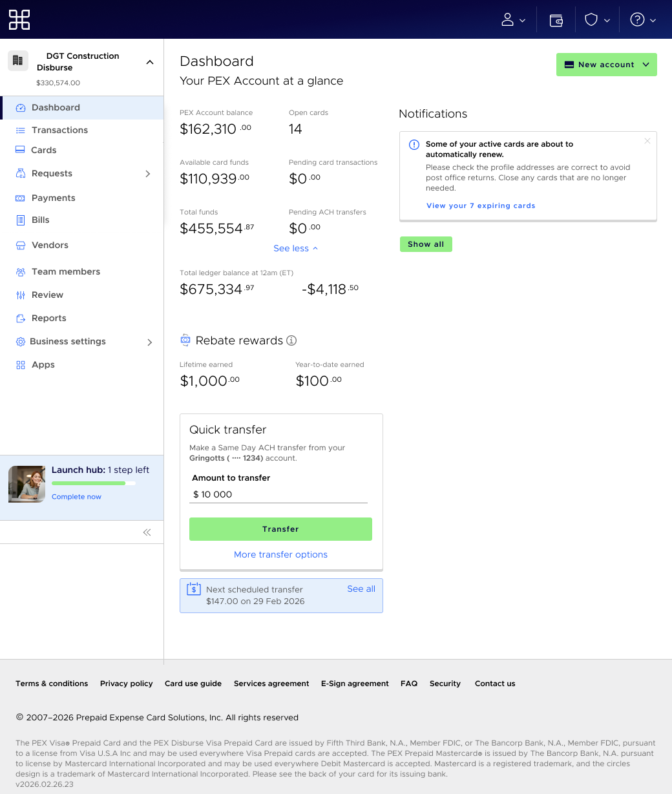Open the wallet icon in header
Screen dimensions: 672x794
[x=556, y=20]
